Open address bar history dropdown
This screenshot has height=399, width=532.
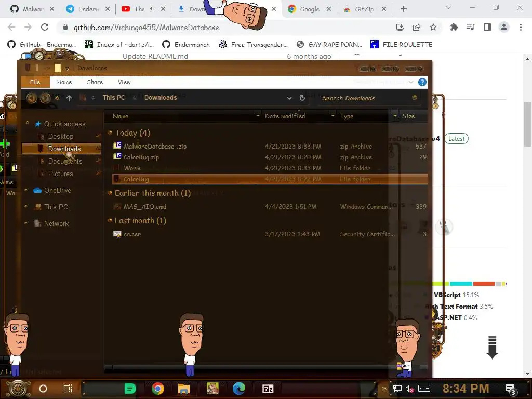[289, 98]
